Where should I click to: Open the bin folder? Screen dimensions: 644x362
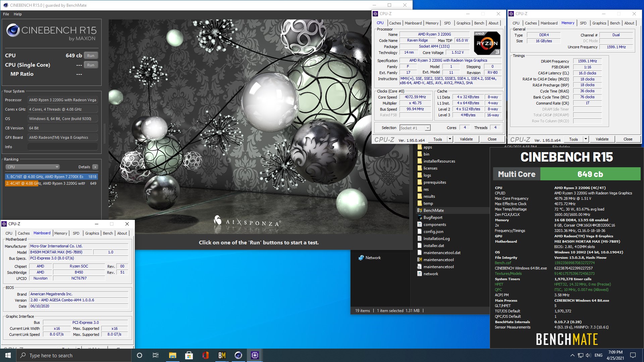(426, 154)
